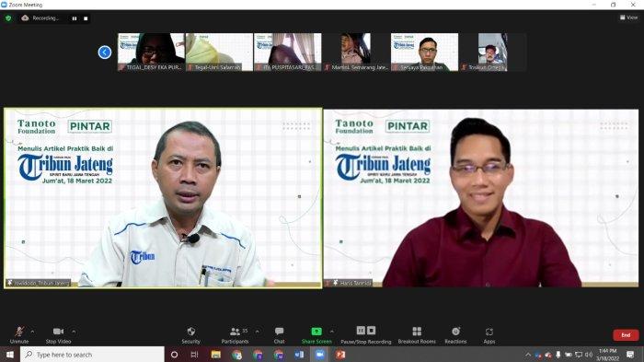This screenshot has height=362, width=644.
Task: Open the View menu at top right
Action: pyautogui.click(x=628, y=18)
